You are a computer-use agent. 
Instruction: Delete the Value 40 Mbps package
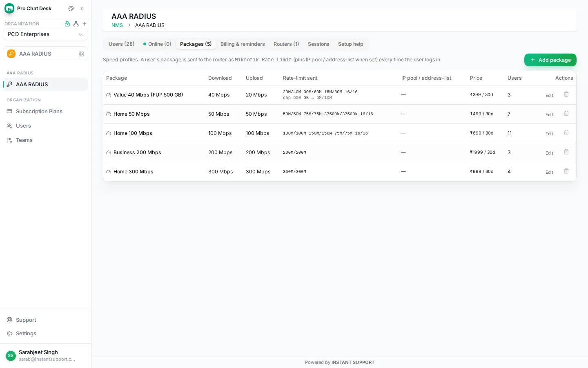566,94
